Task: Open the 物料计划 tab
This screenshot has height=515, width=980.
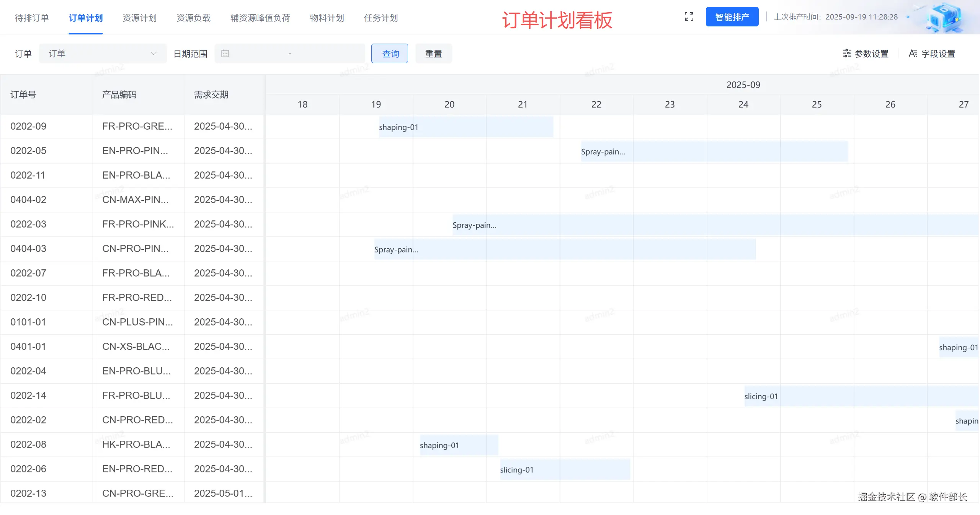Action: tap(327, 18)
